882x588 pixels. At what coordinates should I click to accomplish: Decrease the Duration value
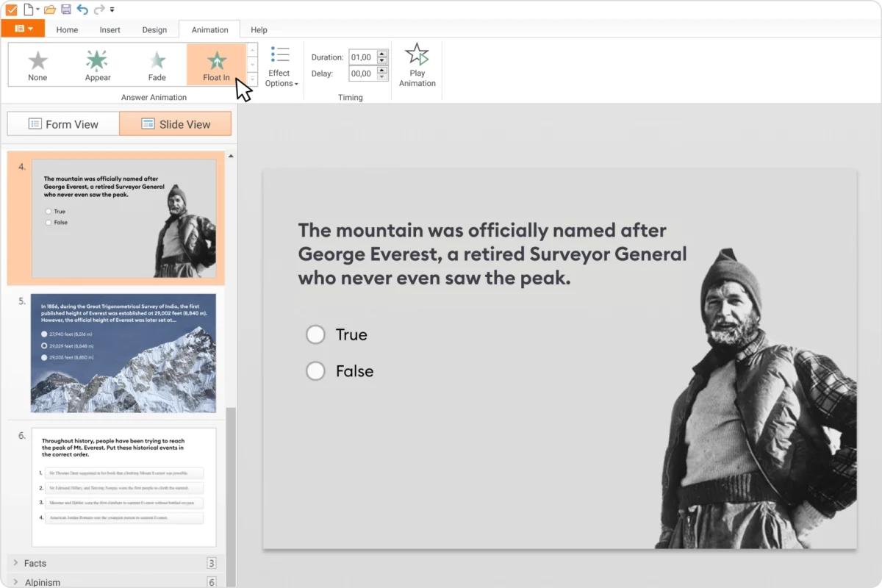tap(382, 61)
